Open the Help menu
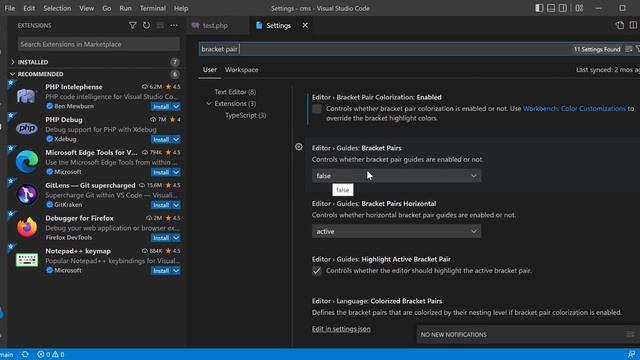This screenshot has height=360, width=640. (x=181, y=8)
